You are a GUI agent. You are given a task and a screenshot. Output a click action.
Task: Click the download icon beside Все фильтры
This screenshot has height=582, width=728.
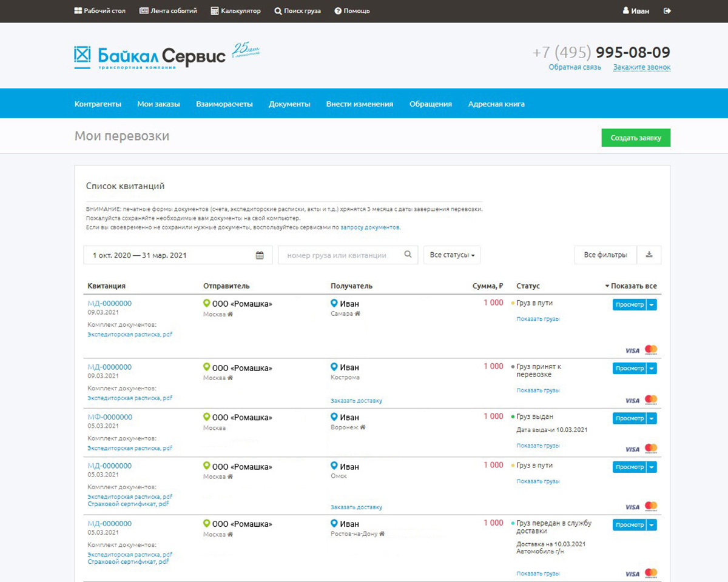(649, 255)
